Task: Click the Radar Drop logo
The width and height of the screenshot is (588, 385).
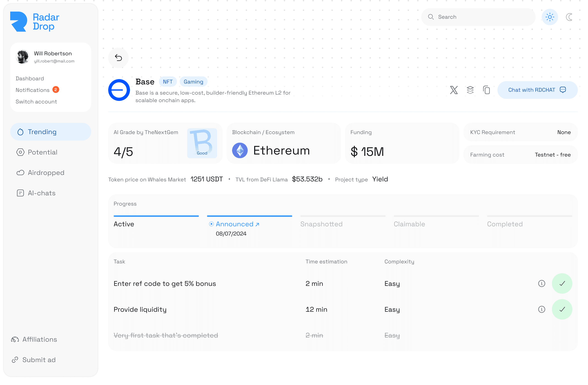Action: click(x=35, y=22)
